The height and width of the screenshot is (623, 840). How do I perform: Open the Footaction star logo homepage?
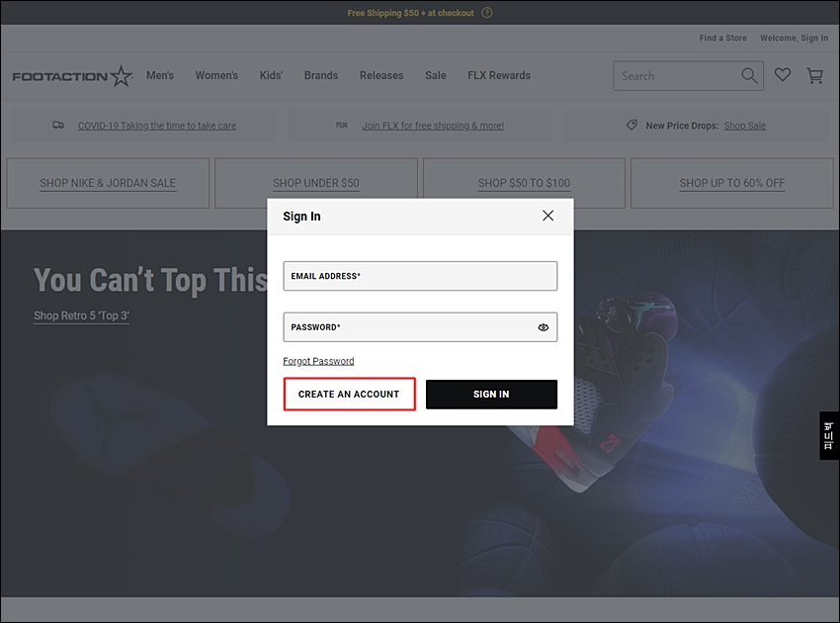click(72, 76)
